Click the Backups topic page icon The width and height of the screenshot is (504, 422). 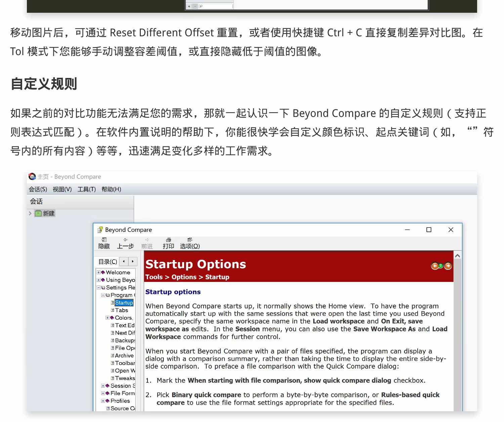[x=113, y=340]
